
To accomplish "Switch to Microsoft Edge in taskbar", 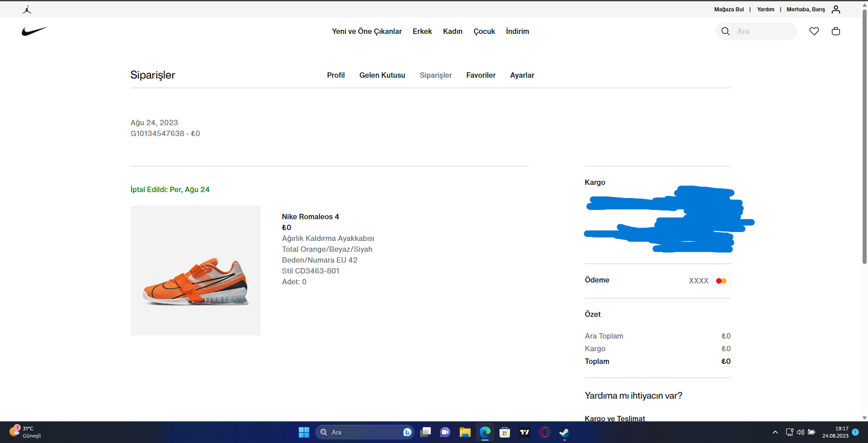I will click(485, 432).
